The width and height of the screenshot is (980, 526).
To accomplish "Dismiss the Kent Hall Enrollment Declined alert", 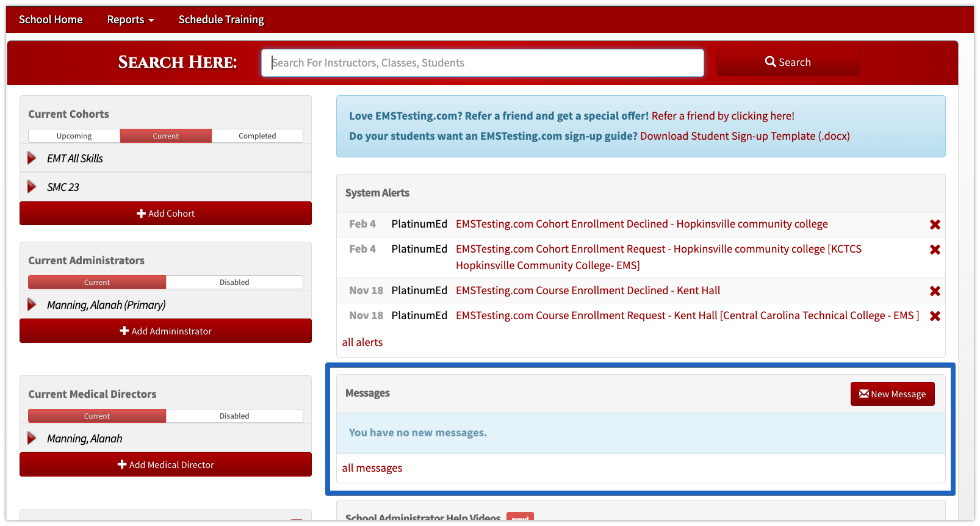I will (x=935, y=291).
